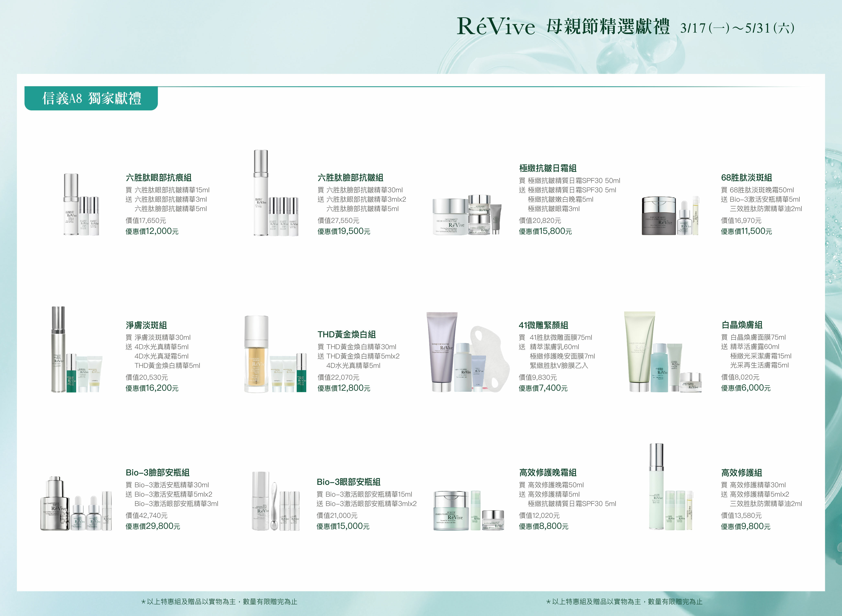Click price 優惠價9,800元
The image size is (842, 616).
click(x=745, y=527)
